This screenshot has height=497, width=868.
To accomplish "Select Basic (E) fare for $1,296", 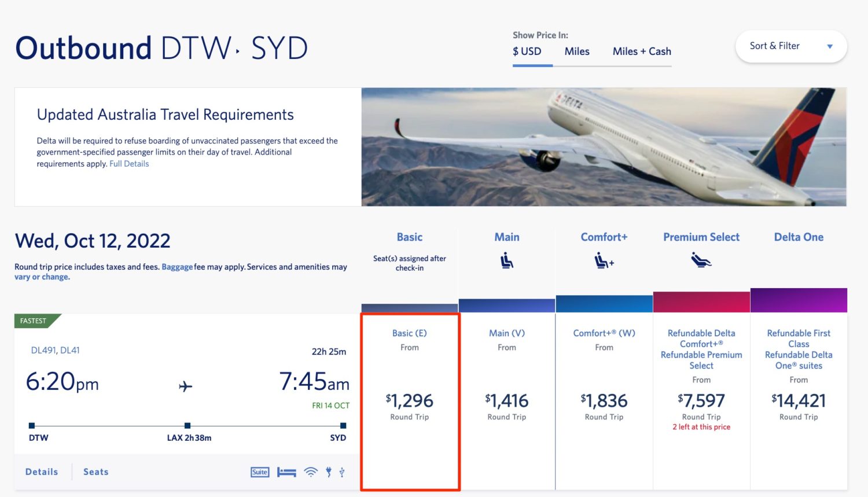I will tap(410, 402).
